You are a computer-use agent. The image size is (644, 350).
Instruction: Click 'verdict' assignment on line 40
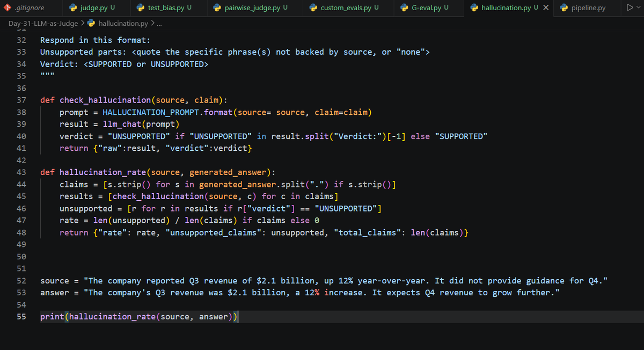[76, 136]
